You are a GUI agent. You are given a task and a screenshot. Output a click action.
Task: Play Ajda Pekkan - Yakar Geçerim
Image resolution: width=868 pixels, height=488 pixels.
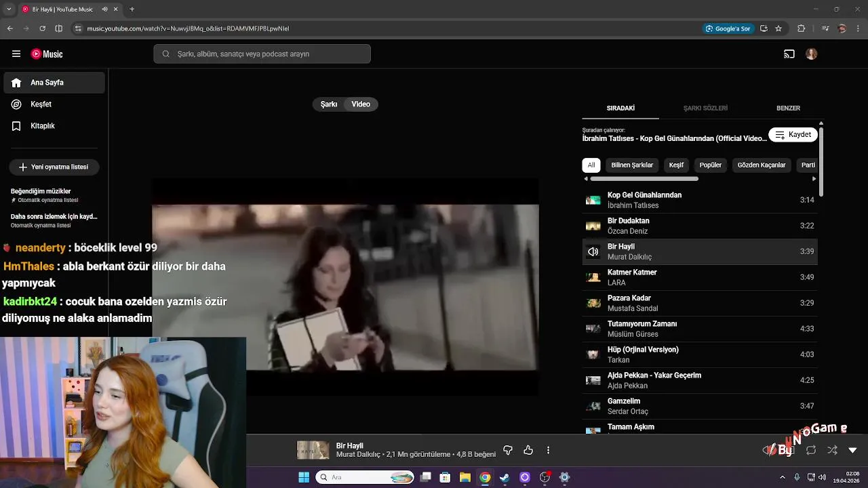click(x=700, y=380)
